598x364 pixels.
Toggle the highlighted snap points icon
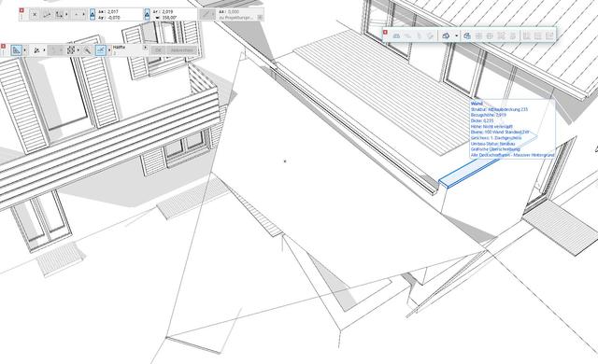pyautogui.click(x=100, y=49)
